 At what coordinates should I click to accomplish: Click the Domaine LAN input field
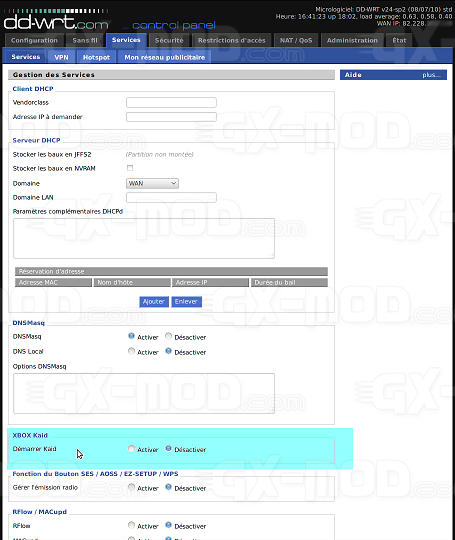pyautogui.click(x=171, y=197)
